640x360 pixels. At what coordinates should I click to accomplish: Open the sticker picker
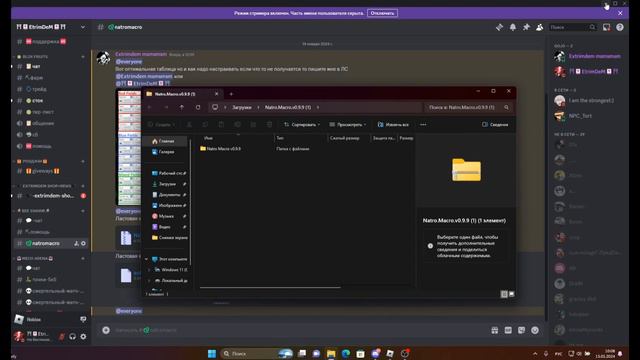click(522, 330)
